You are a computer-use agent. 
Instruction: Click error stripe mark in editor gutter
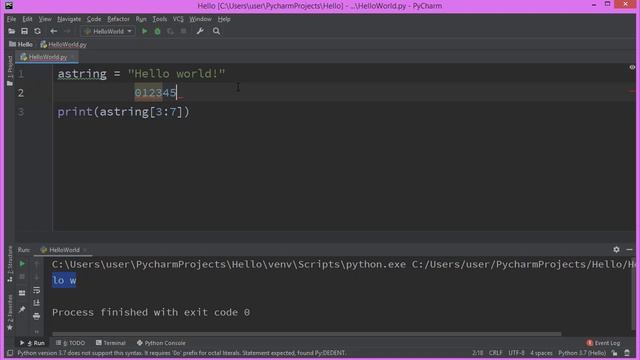pos(632,91)
